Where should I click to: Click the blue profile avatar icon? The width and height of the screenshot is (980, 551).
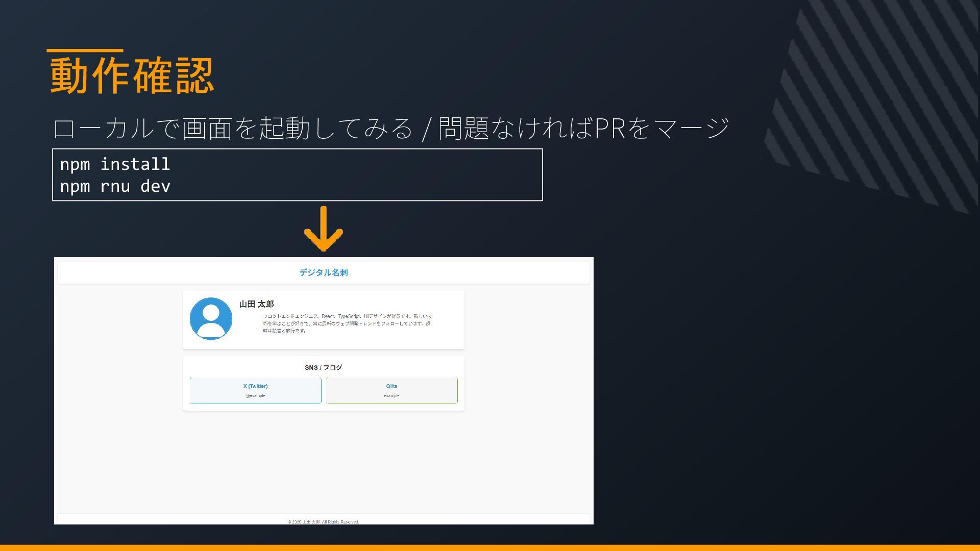(x=211, y=318)
